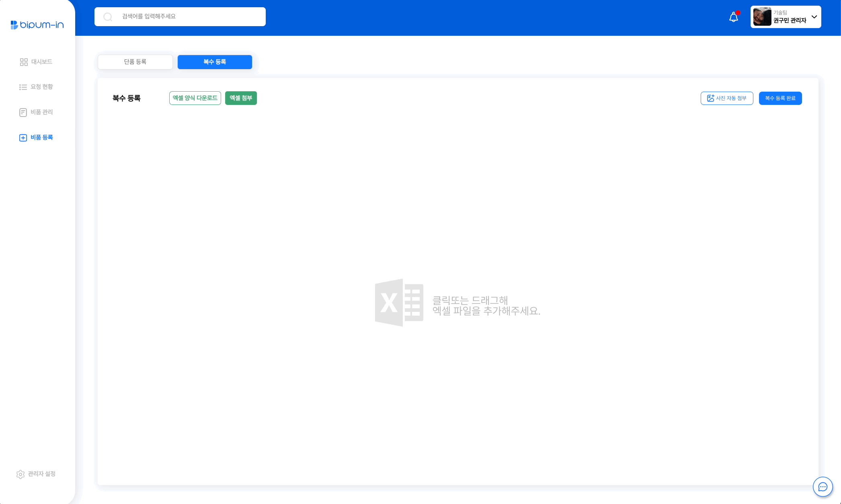
Task: Click the search magnifier icon
Action: coord(108,17)
